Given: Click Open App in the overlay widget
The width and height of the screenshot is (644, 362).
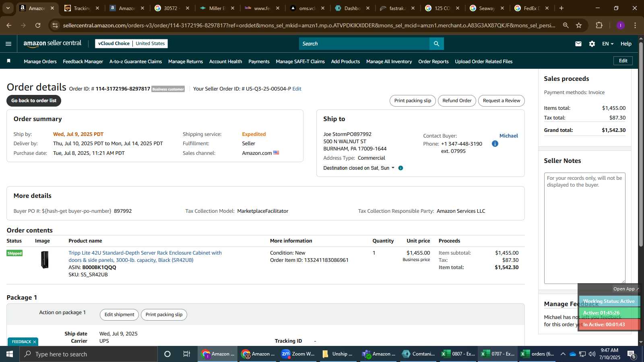Looking at the screenshot, I should (625, 289).
